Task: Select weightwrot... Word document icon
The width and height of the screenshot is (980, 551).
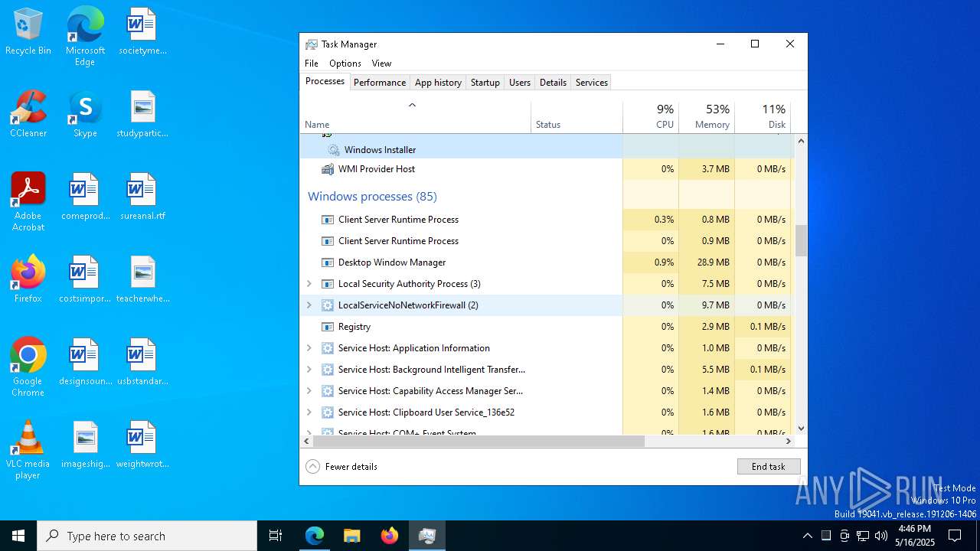Action: (142, 445)
